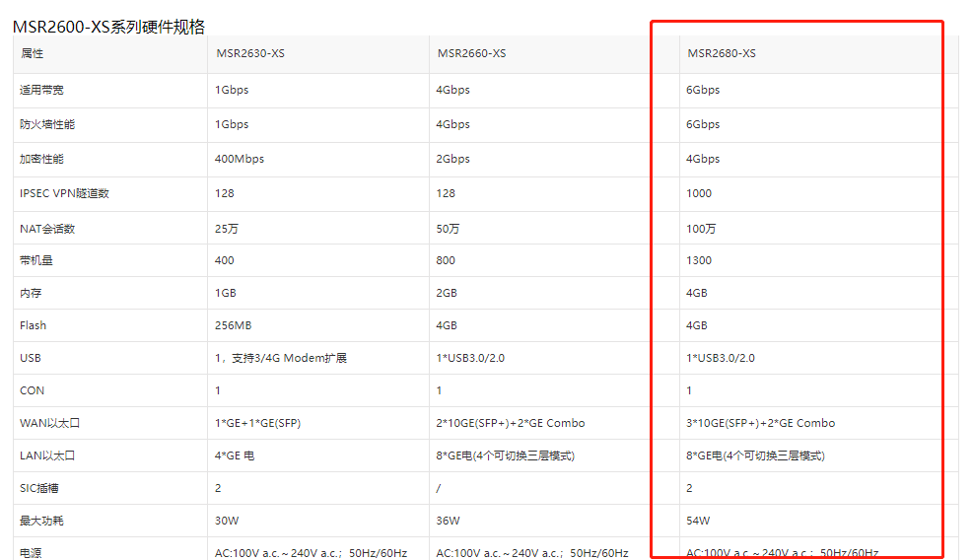The height and width of the screenshot is (560, 972).
Task: Select 400 in the 带机量 row
Action: 225,260
